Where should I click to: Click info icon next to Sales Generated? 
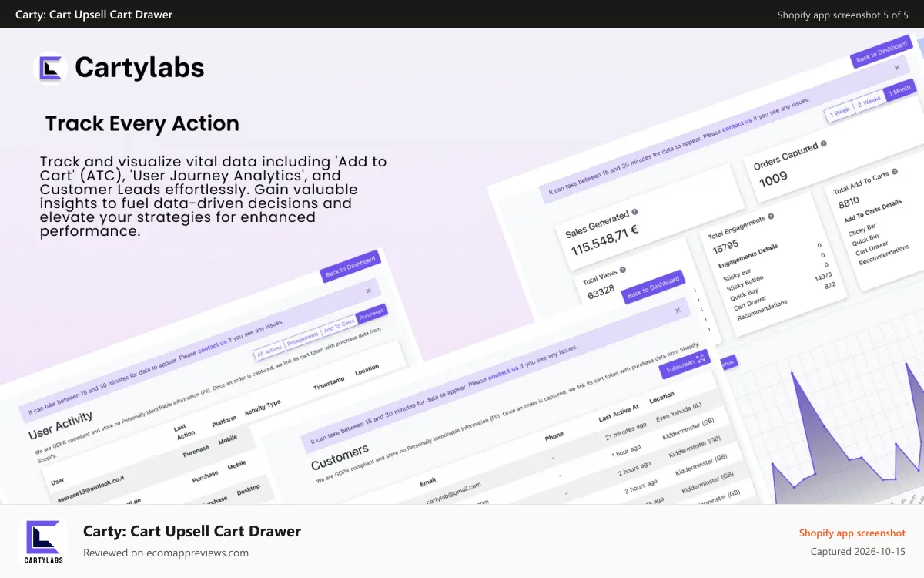635,212
